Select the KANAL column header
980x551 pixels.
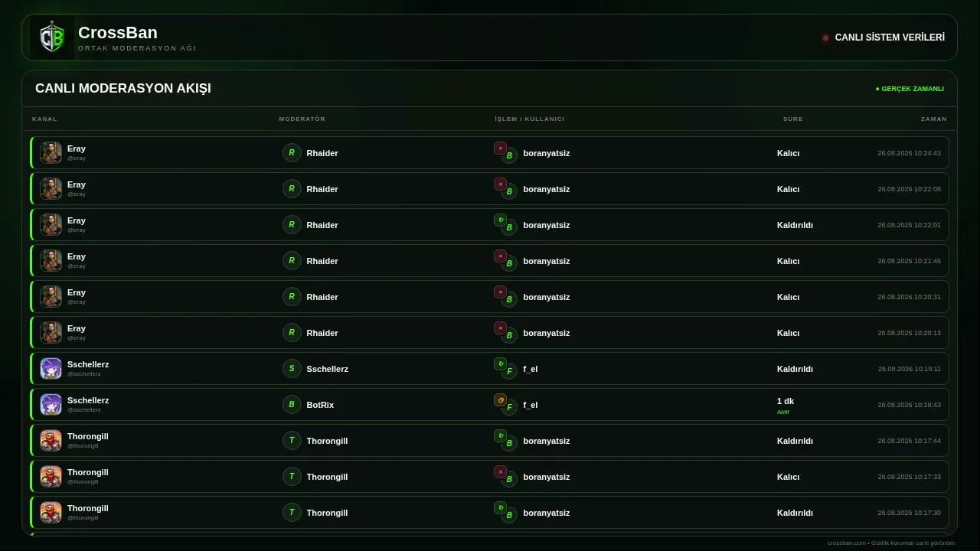(44, 119)
